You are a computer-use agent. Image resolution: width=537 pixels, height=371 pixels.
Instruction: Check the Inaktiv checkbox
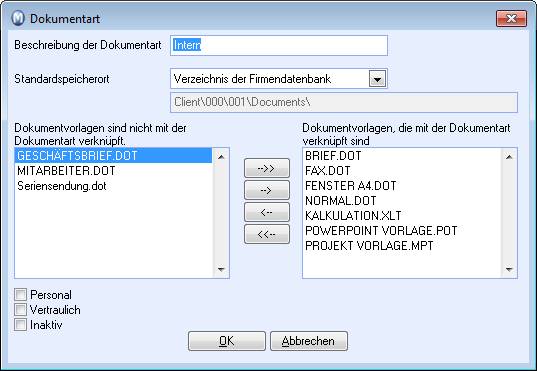point(21,324)
